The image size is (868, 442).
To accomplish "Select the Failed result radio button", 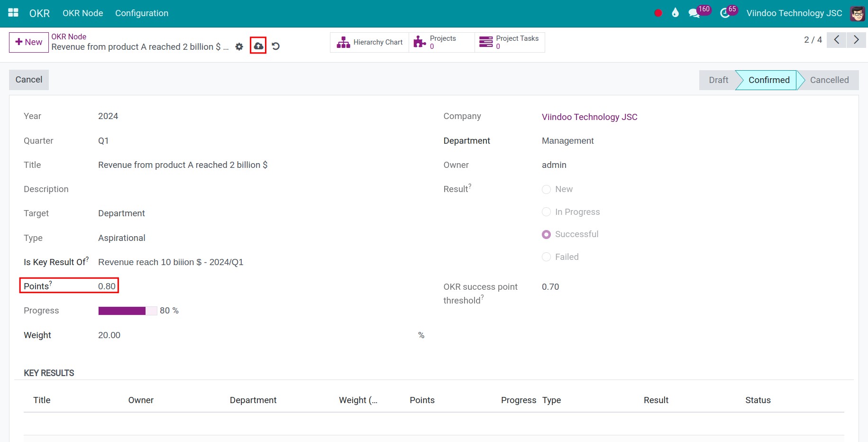I will [x=547, y=257].
